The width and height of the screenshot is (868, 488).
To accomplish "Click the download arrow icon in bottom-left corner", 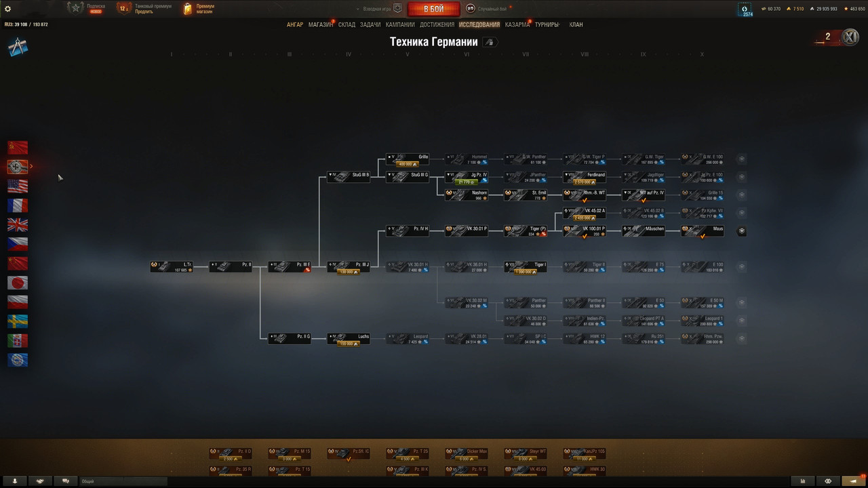I will pos(14,481).
